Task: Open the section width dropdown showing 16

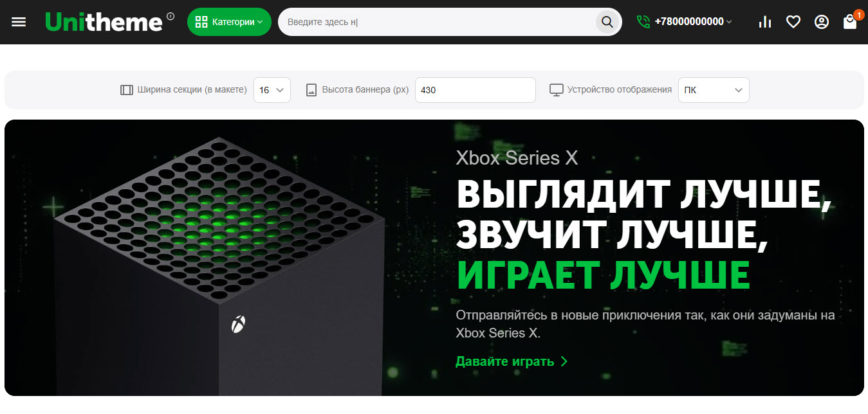Action: click(x=272, y=90)
